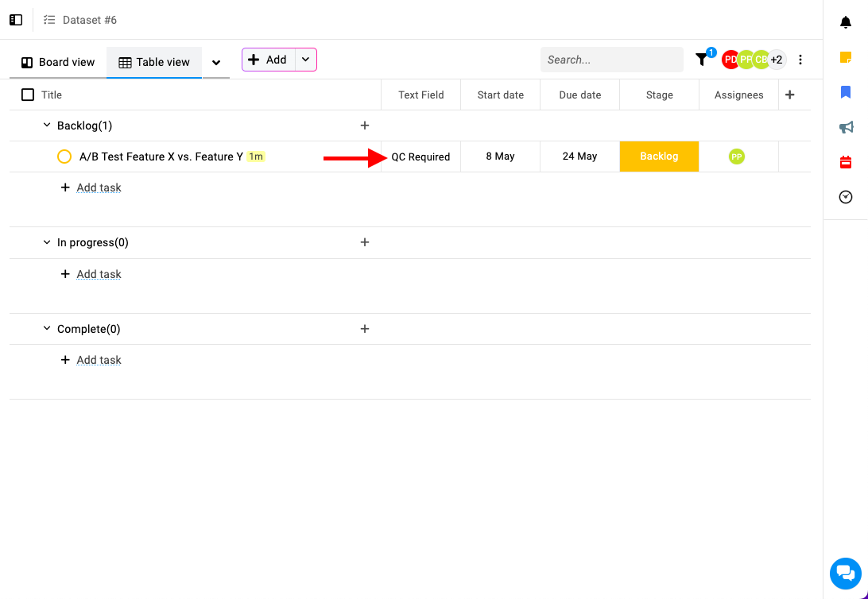
Task: Show the +2 more members
Action: click(777, 60)
